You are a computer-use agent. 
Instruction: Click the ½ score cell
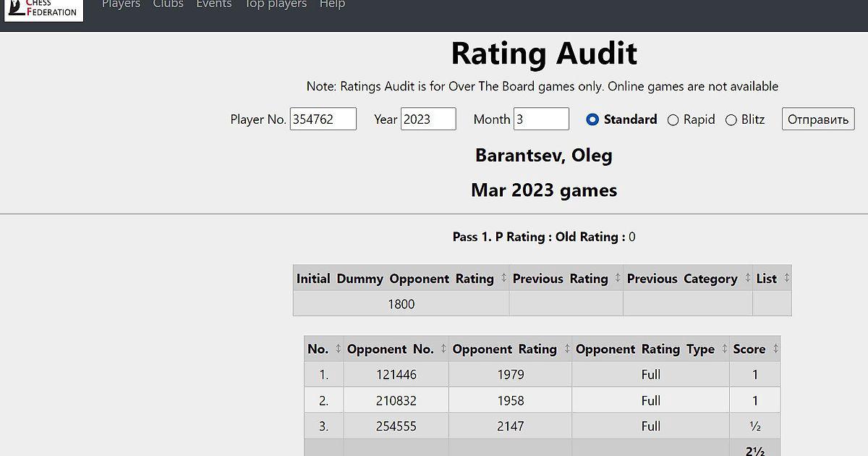(755, 426)
